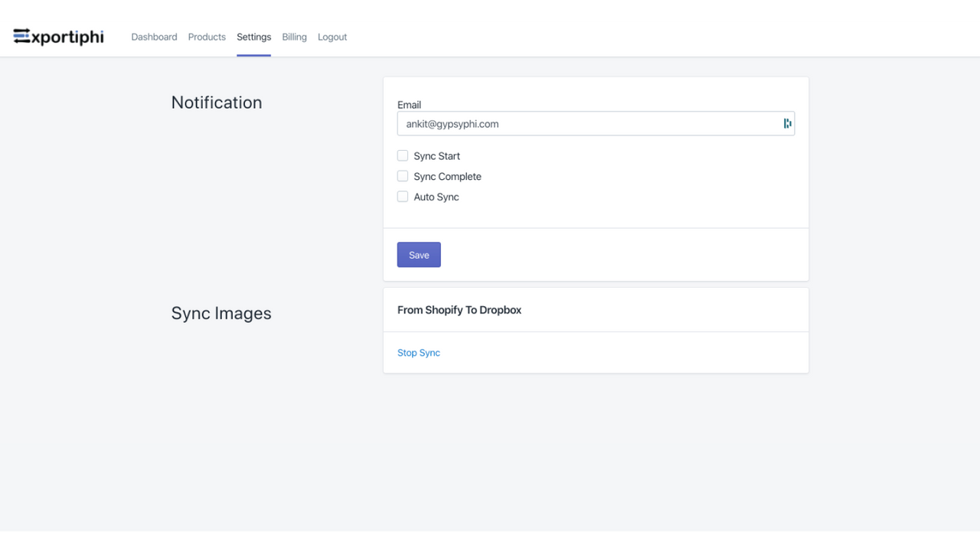The width and height of the screenshot is (980, 551).
Task: Tick the Auto Sync checkbox
Action: pyautogui.click(x=402, y=197)
